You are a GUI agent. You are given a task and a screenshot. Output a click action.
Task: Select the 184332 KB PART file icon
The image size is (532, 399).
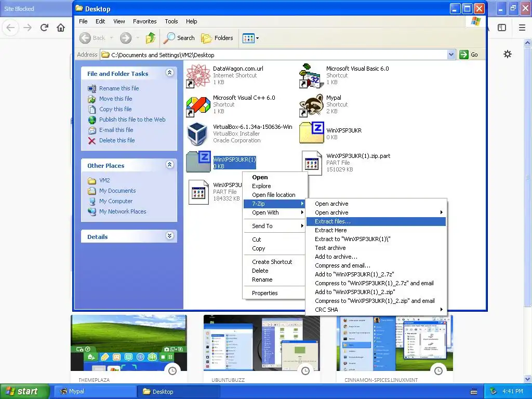point(198,192)
